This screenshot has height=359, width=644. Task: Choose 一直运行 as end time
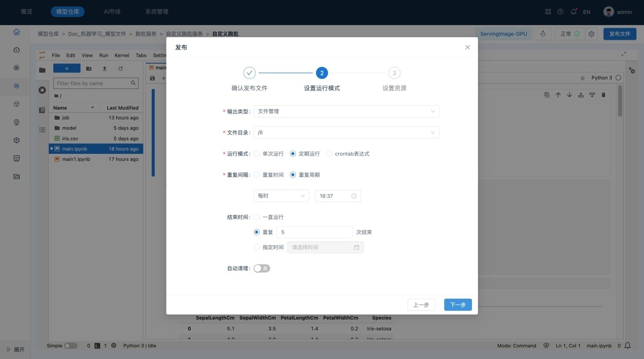pyautogui.click(x=257, y=217)
